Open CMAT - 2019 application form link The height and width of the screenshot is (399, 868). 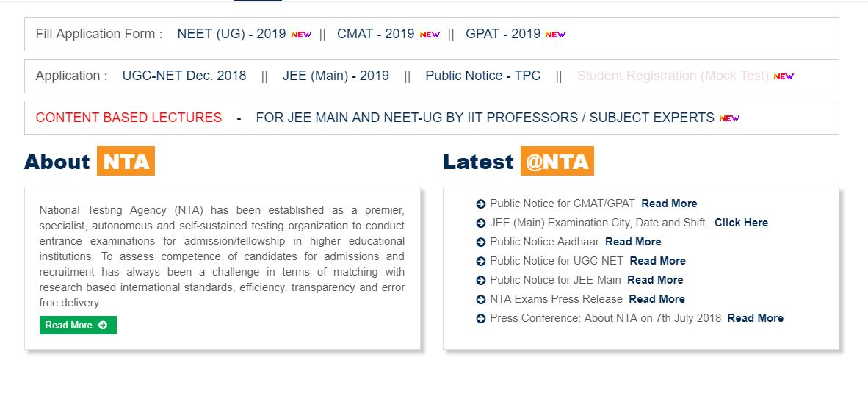(376, 34)
